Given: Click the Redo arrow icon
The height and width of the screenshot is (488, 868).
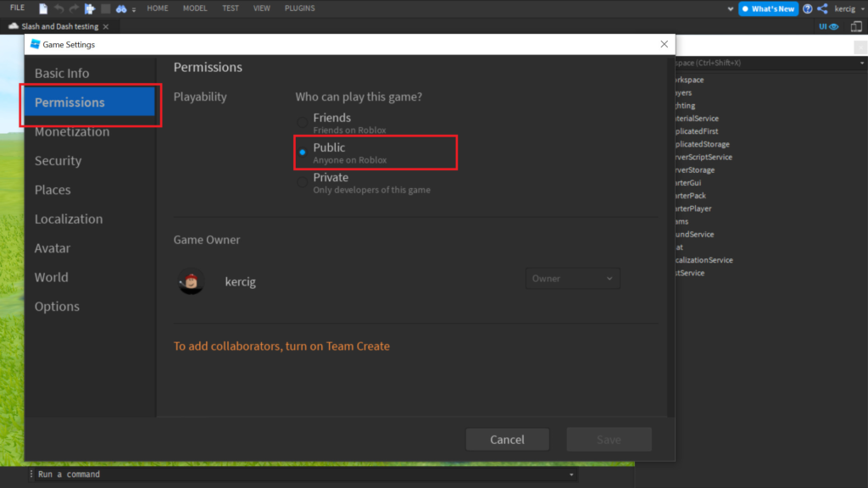Looking at the screenshot, I should (74, 8).
